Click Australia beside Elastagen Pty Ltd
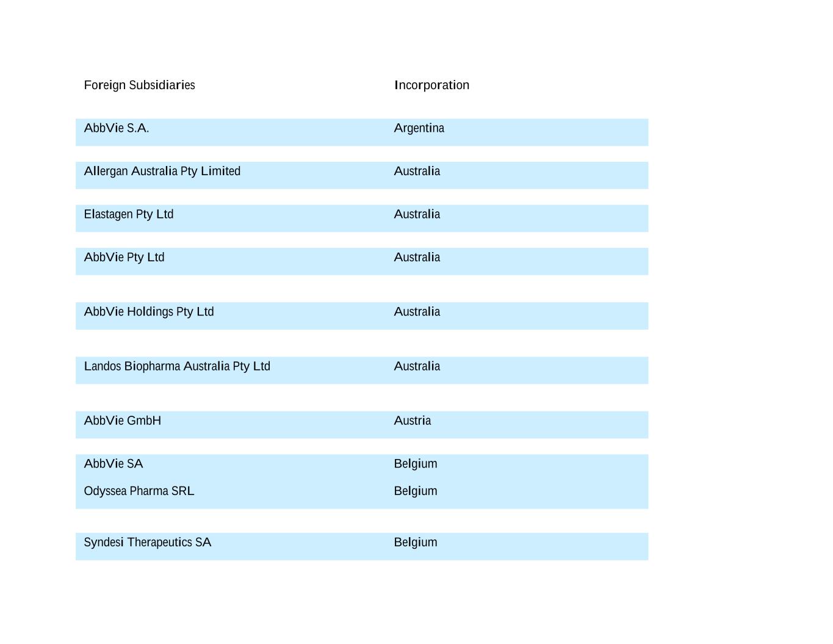The width and height of the screenshot is (833, 644). coord(417,214)
